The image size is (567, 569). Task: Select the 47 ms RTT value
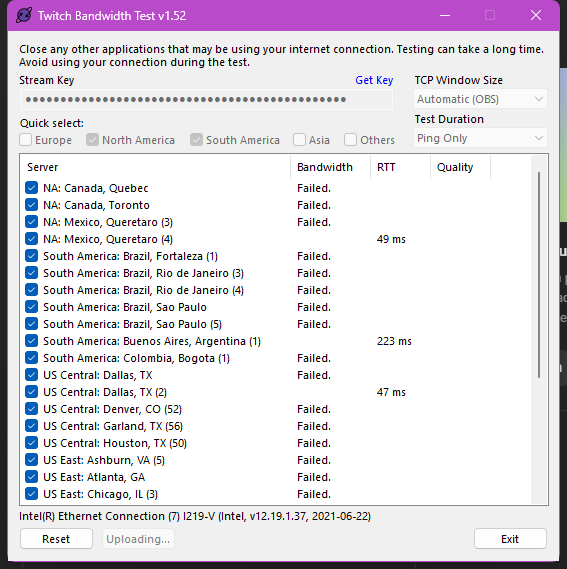(391, 392)
